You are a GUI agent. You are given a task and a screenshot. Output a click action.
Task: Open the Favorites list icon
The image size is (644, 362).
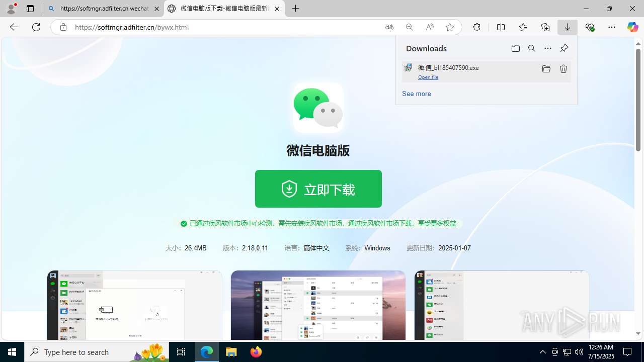tap(523, 27)
